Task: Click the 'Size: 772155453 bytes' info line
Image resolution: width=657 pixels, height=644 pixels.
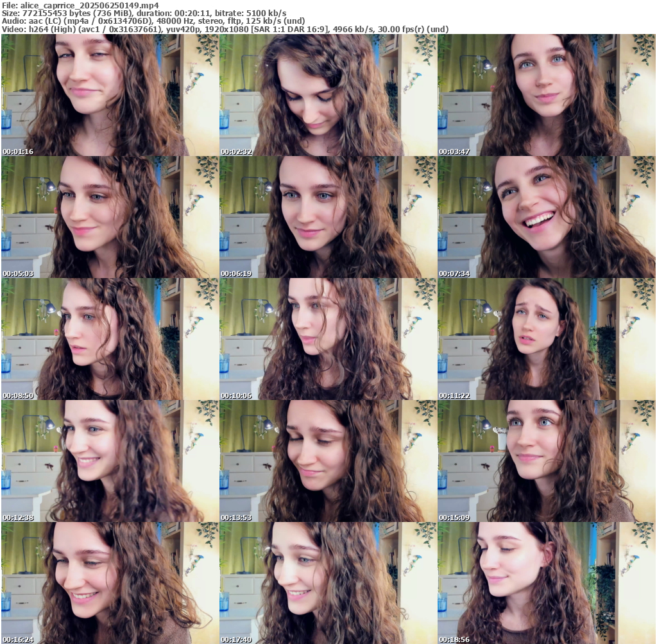Action: pos(144,13)
